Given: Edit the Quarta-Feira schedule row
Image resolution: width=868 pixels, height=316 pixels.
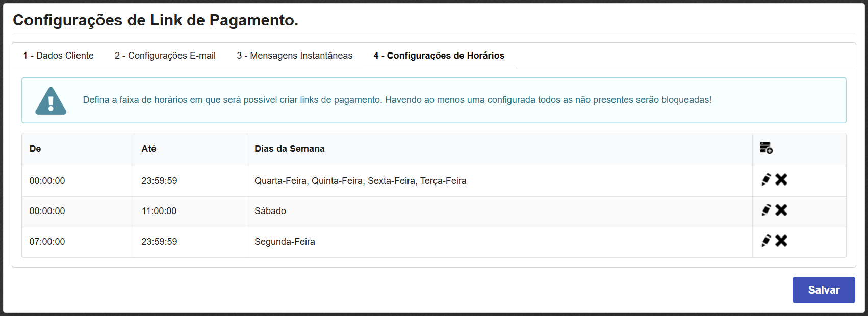Looking at the screenshot, I should [766, 179].
